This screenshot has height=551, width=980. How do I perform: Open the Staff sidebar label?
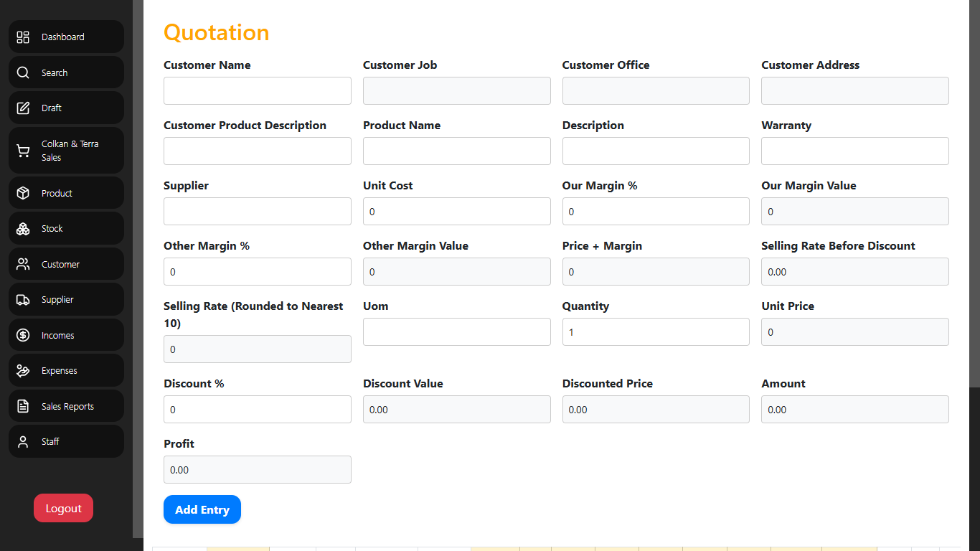[x=50, y=441]
